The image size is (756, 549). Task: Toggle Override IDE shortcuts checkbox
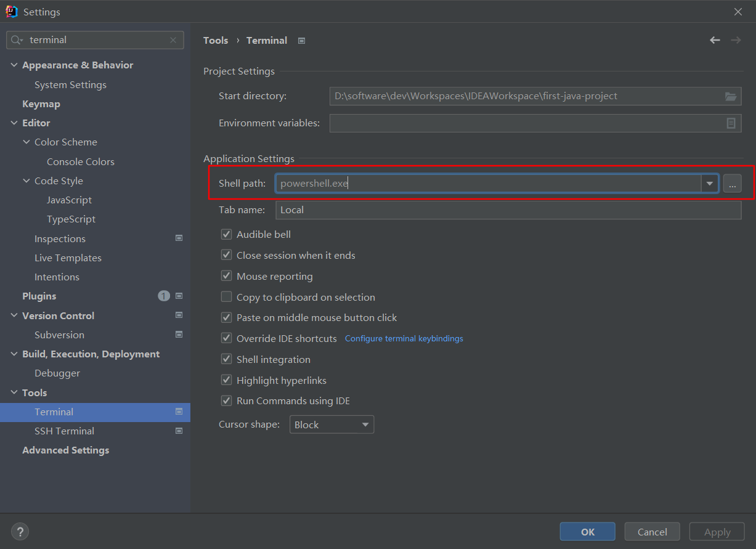226,338
